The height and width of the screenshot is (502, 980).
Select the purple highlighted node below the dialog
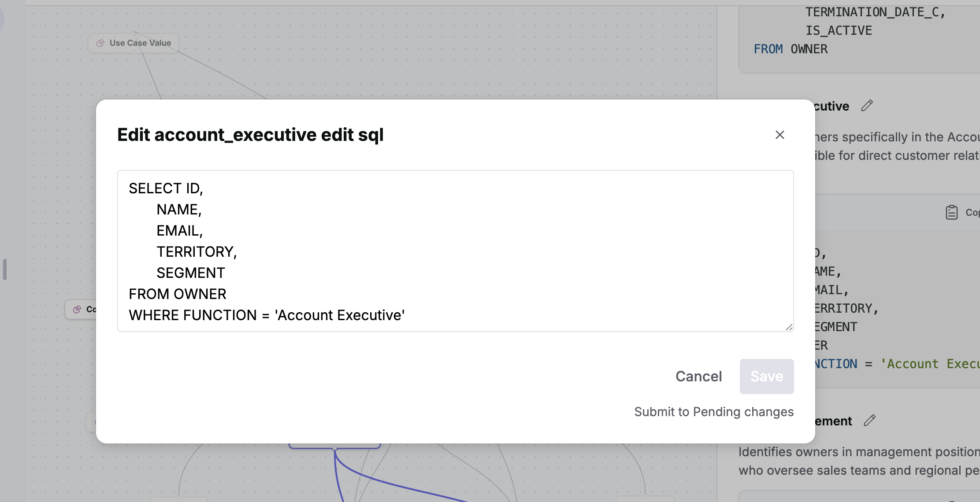coord(334,446)
